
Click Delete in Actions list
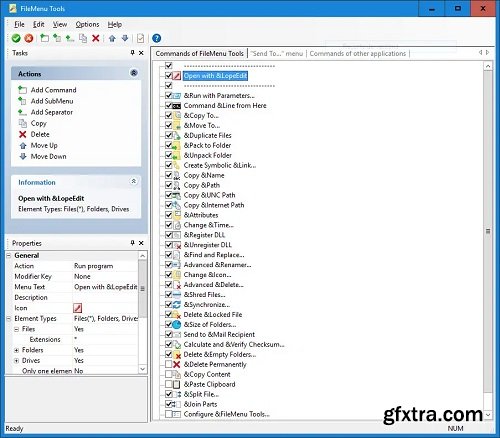pos(40,134)
